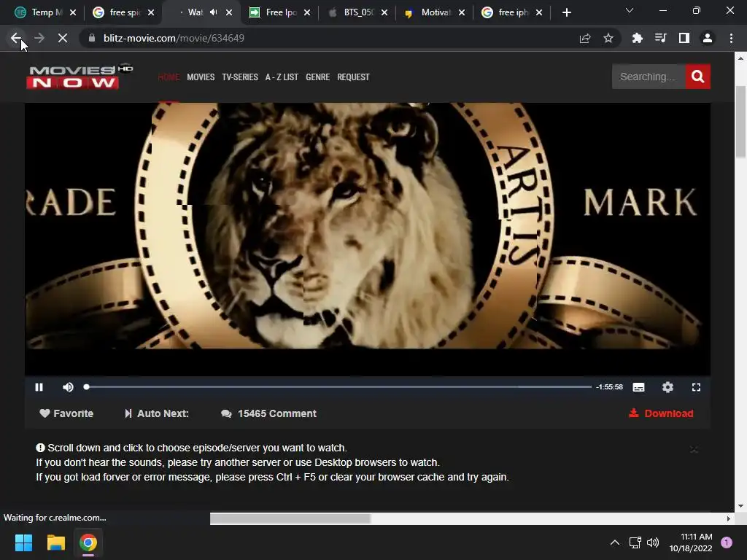Add movie to Favorite

tap(66, 413)
